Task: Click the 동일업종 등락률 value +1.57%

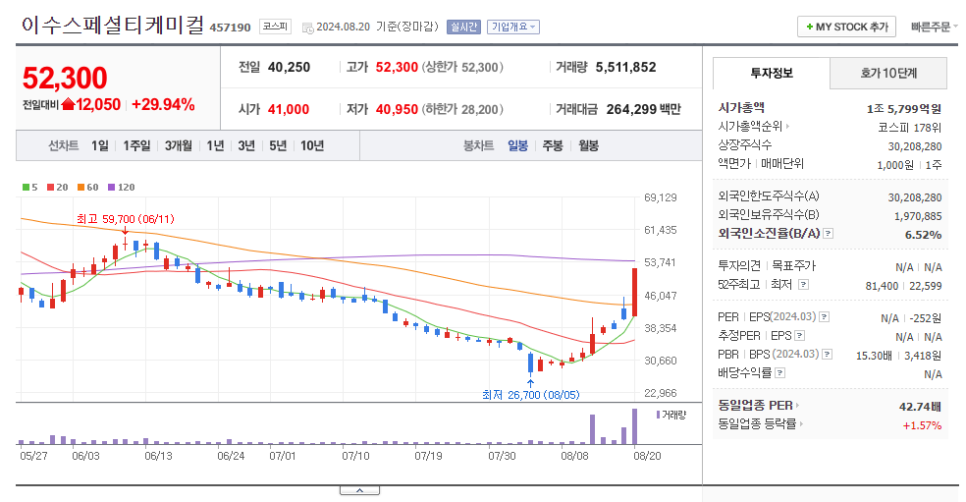Action: (x=922, y=426)
